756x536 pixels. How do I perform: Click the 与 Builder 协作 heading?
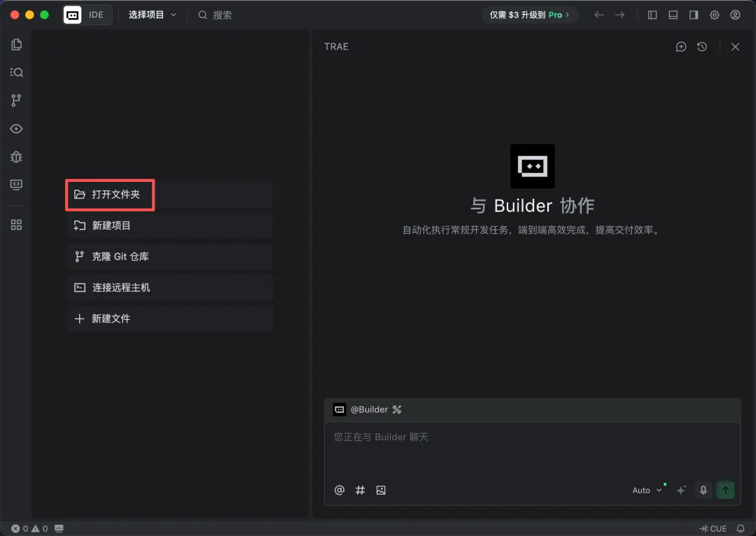coord(532,206)
